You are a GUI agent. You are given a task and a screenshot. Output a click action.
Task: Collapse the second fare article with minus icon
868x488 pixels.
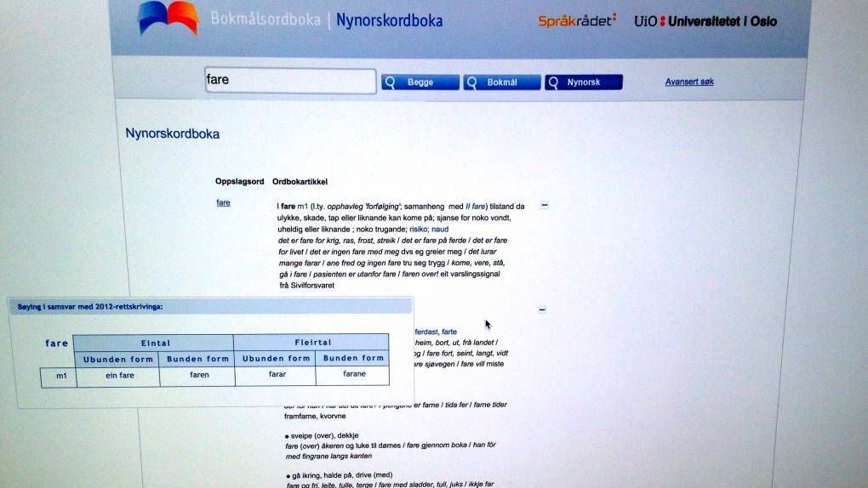[x=543, y=310]
